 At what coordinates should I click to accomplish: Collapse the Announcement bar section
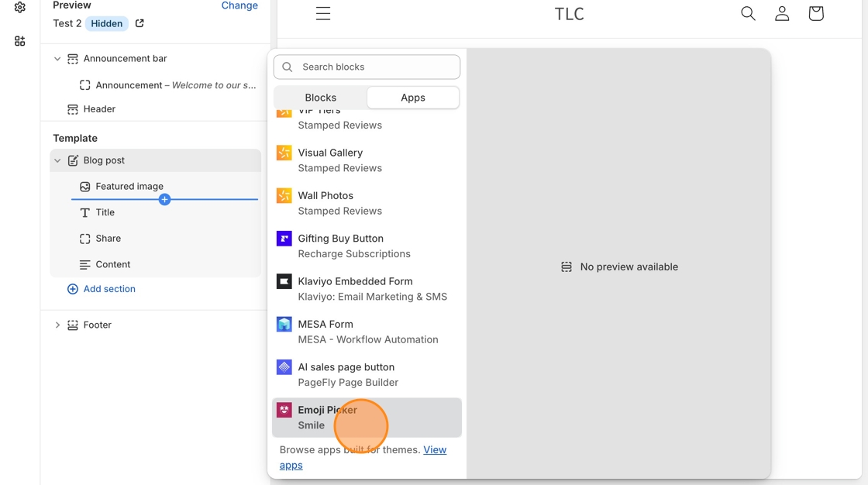[x=57, y=59]
